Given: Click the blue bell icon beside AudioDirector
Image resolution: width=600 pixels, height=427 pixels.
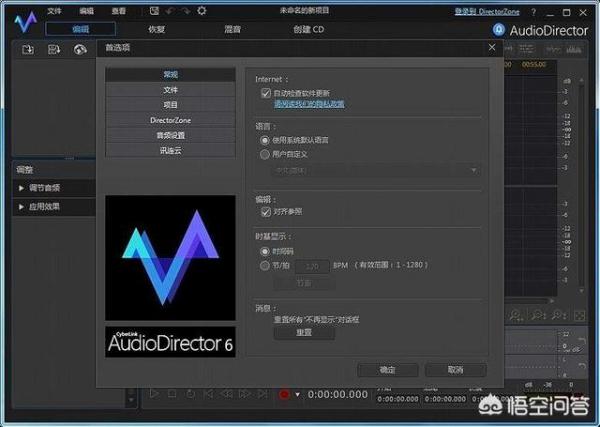Looking at the screenshot, I should click(x=499, y=30).
